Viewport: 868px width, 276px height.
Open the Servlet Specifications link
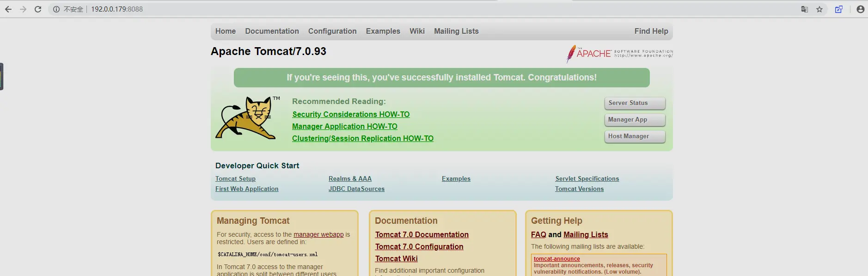tap(587, 179)
